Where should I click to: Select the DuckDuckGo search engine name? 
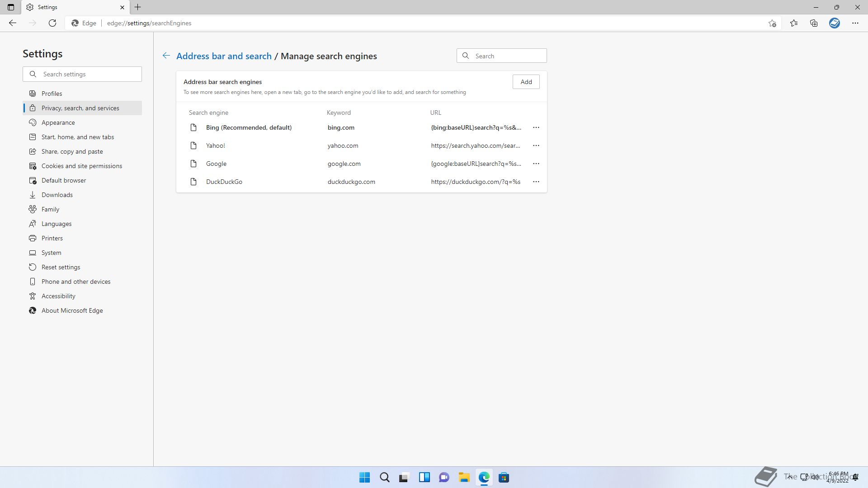click(224, 182)
